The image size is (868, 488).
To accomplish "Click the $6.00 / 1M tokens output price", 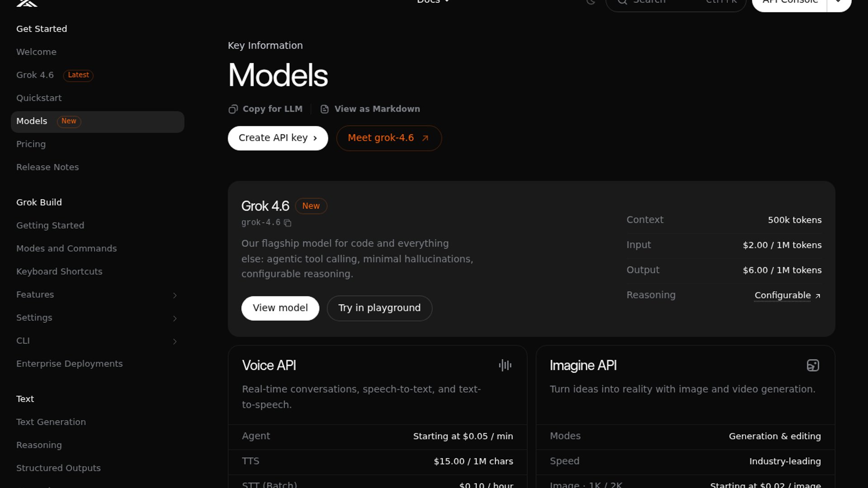I will point(782,270).
